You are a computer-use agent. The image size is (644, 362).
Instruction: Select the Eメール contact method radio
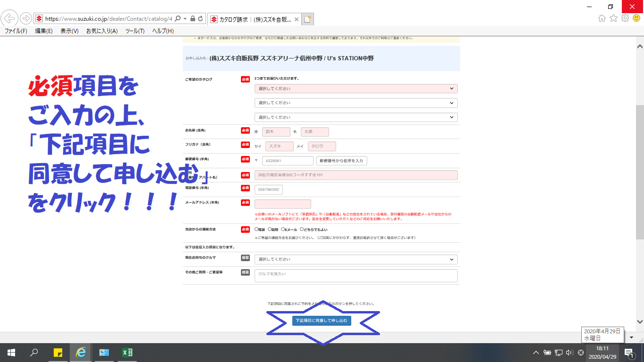point(283,230)
